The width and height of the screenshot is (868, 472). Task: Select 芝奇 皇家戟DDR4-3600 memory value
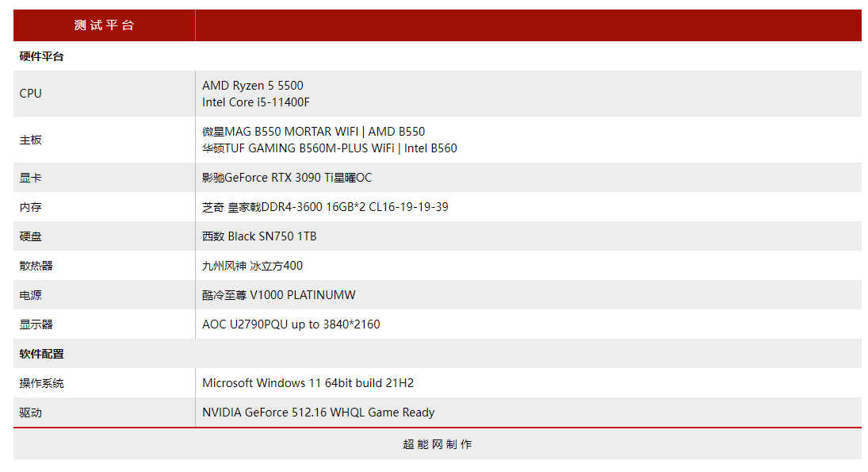325,206
